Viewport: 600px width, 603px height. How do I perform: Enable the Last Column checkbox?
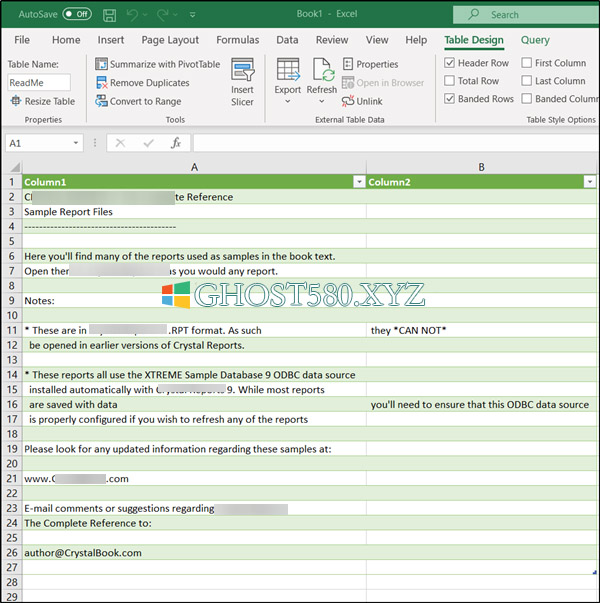point(527,81)
